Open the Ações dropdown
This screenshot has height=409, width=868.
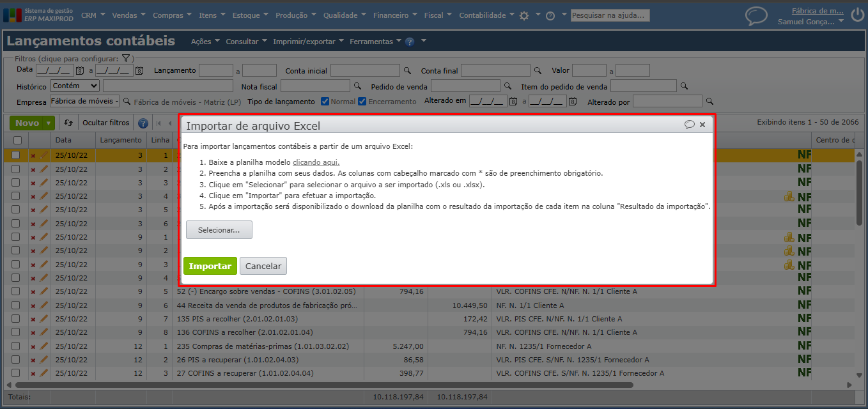click(205, 42)
